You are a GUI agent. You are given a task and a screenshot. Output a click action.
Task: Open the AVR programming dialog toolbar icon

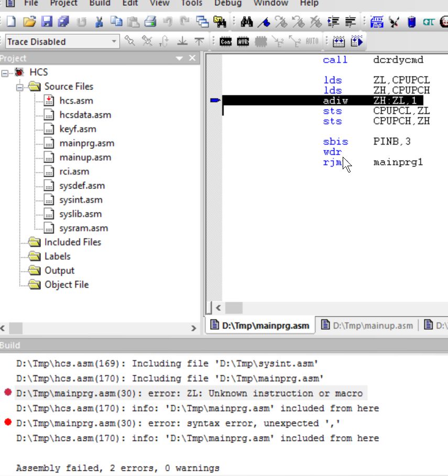tap(243, 40)
